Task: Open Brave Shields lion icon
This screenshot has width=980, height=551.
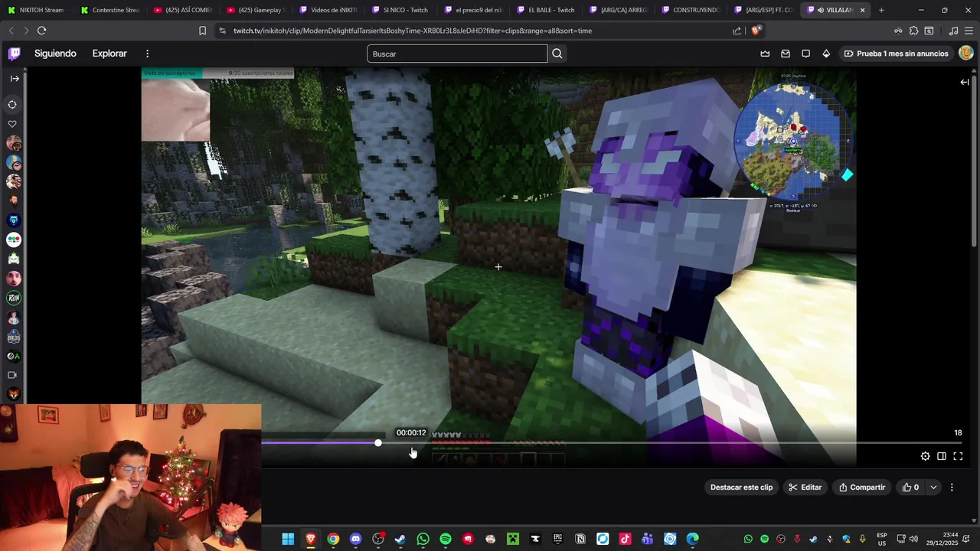Action: pos(756,31)
